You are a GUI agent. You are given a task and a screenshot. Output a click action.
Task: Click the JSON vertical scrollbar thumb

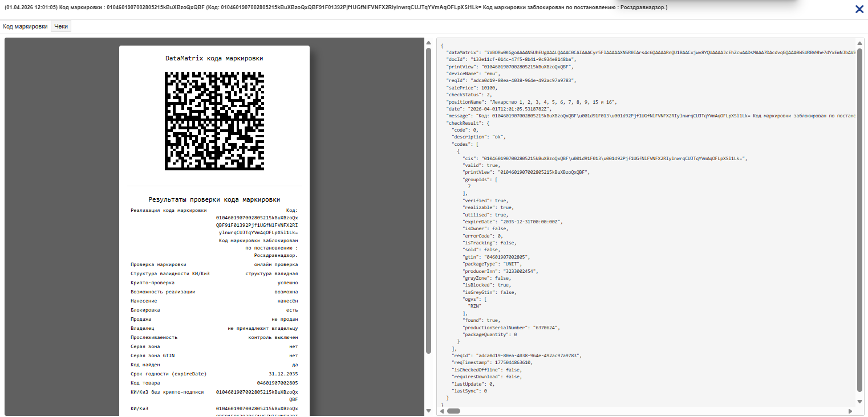tap(860, 216)
